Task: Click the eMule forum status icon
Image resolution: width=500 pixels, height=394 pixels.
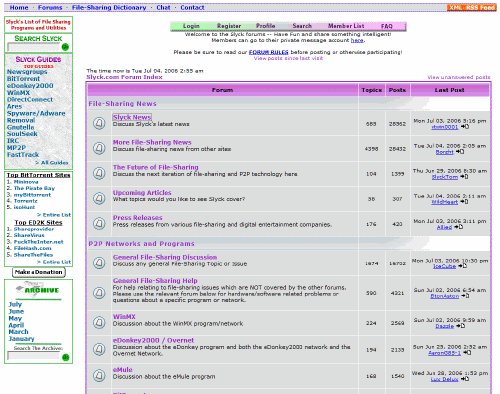Action: click(x=99, y=376)
